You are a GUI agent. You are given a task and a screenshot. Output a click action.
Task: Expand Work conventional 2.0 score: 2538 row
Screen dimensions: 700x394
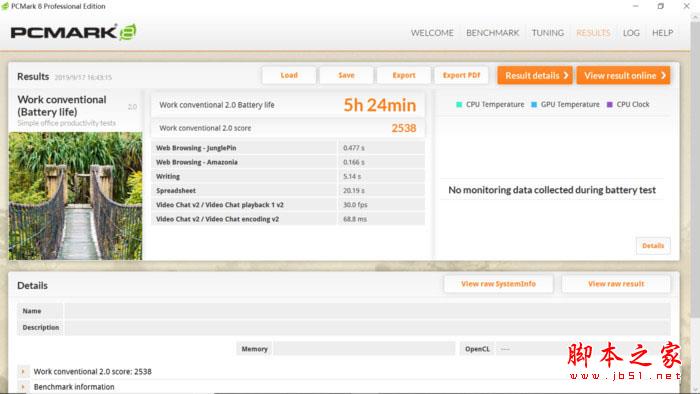coord(23,371)
